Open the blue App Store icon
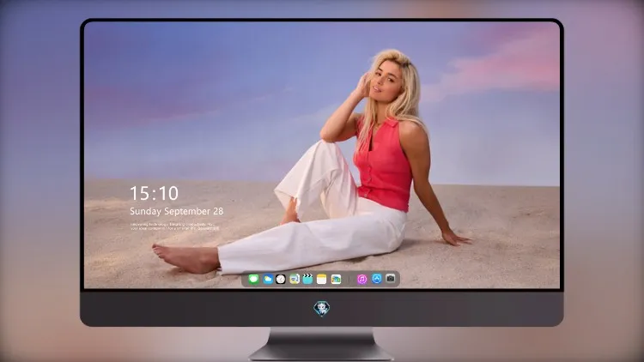Viewport: 644px width, 362px height. [x=377, y=279]
